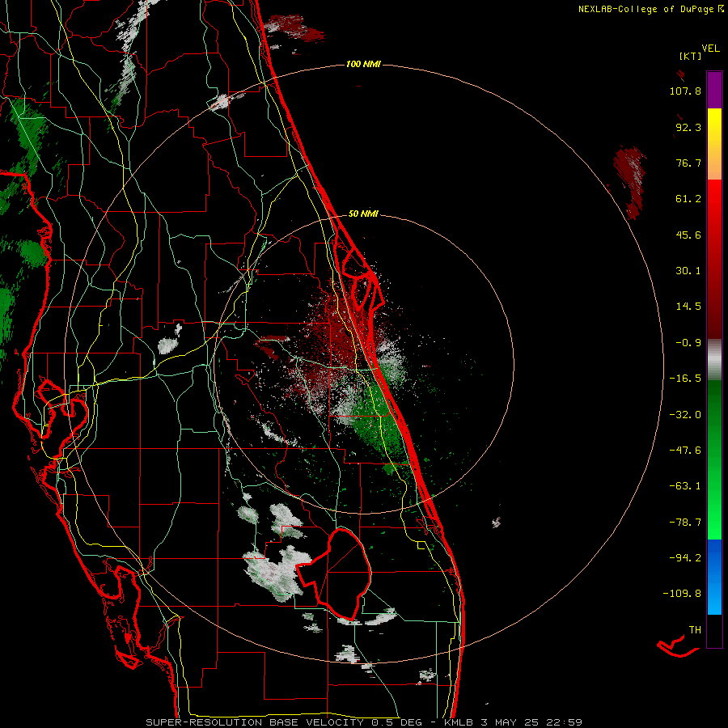
Task: Pick the gray near-zero velocity bar segment
Action: click(x=714, y=359)
